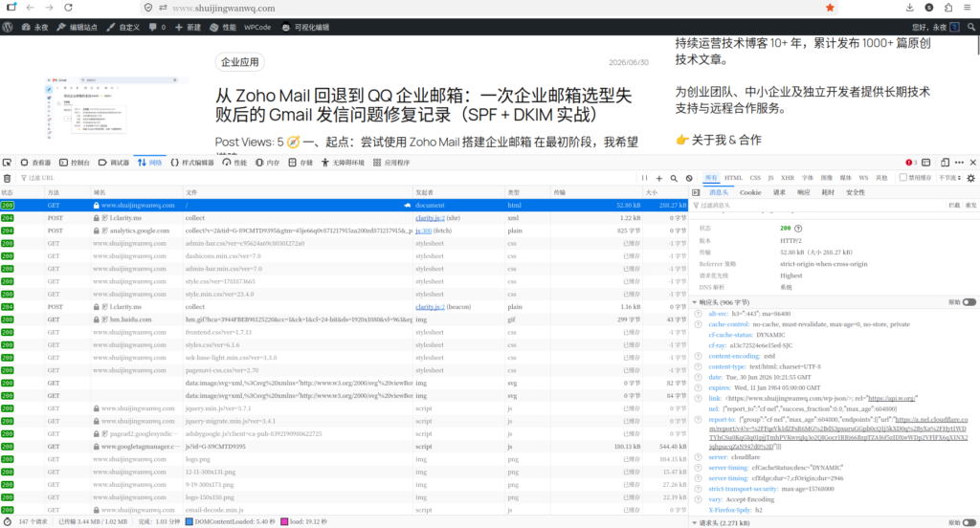Switch to the 调试器 debugger tab

pos(113,163)
